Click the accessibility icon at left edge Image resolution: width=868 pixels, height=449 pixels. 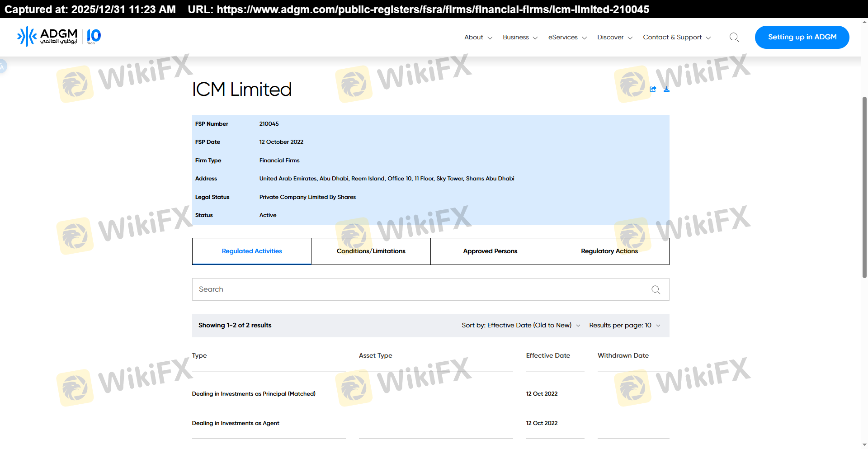coord(2,66)
